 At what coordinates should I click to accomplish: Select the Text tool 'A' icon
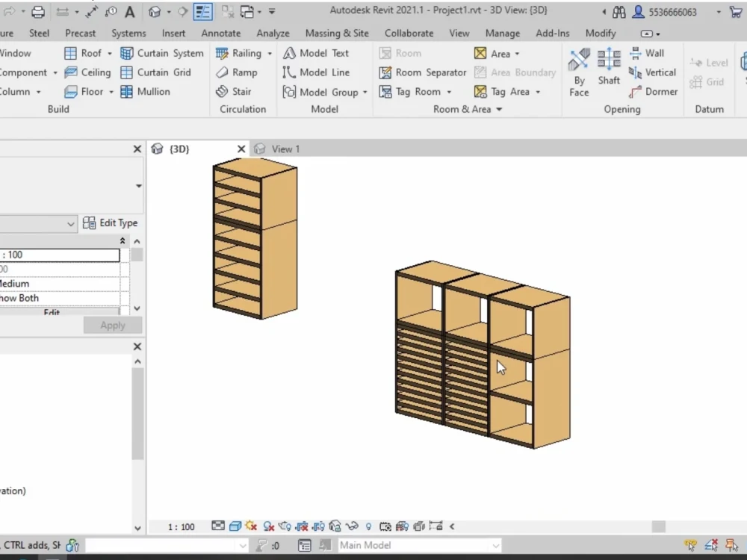tap(129, 11)
